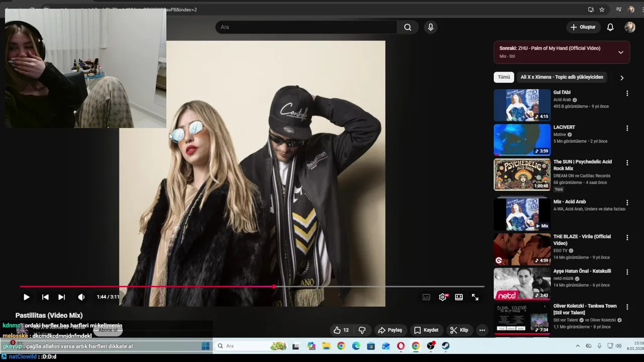Bookmark this page with the star icon

[602, 10]
